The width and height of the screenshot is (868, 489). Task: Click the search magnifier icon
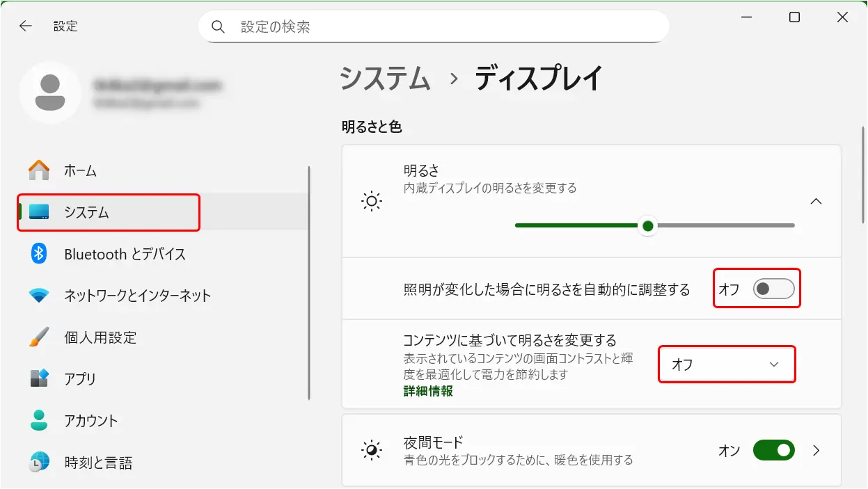pos(219,27)
